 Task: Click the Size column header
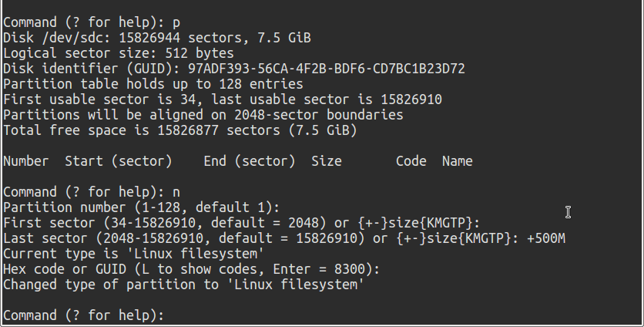coord(327,161)
